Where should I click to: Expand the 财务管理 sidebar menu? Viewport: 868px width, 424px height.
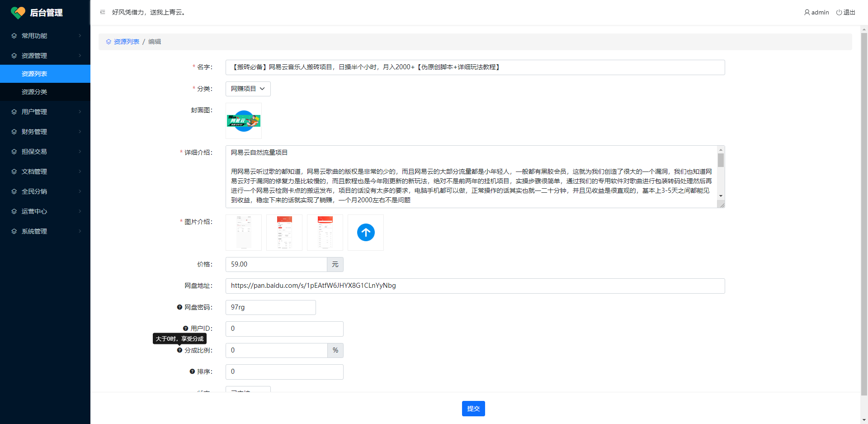coord(45,132)
